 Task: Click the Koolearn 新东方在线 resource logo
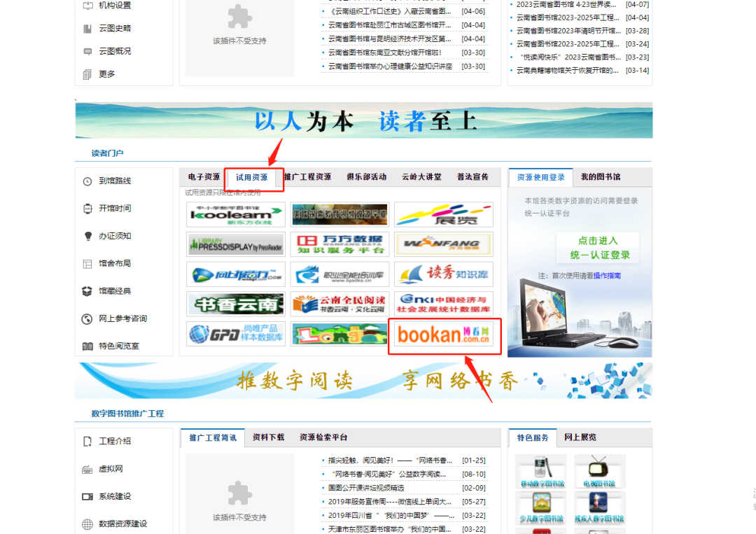[236, 215]
